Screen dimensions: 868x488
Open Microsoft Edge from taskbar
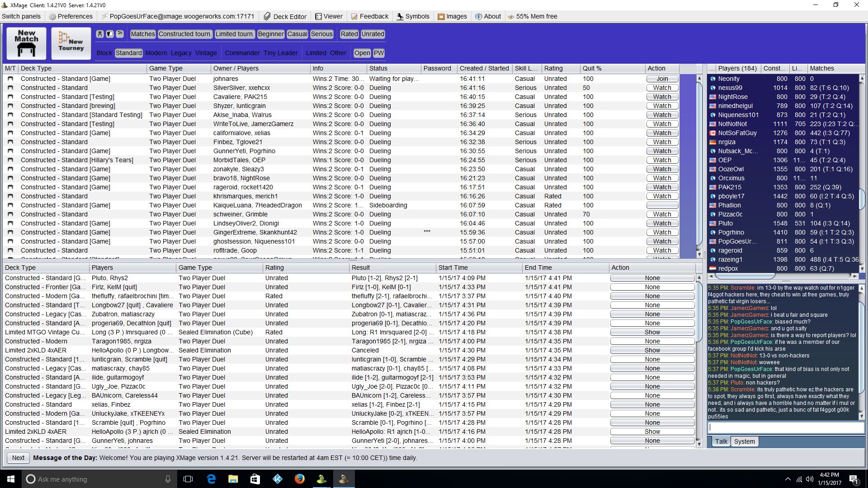211,479
